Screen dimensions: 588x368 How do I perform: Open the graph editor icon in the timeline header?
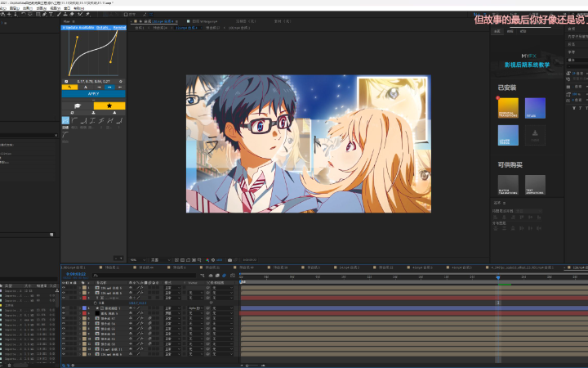tap(233, 276)
